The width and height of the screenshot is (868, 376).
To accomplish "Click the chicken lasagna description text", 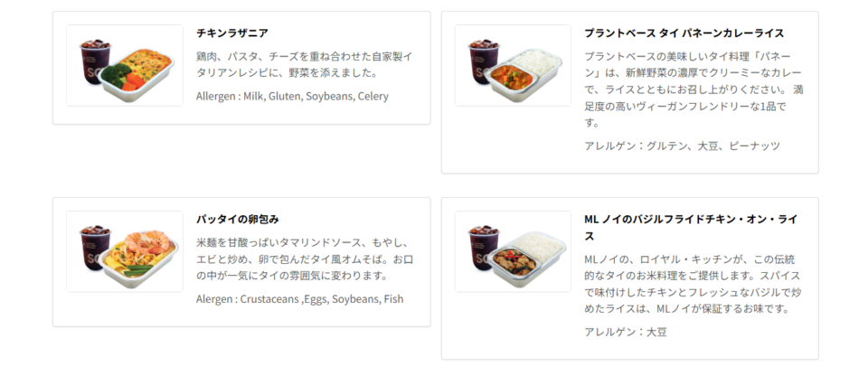I will (305, 65).
